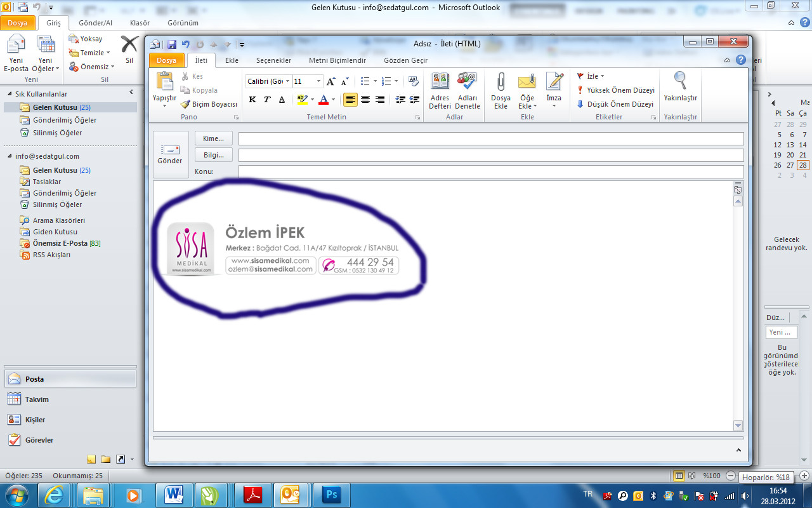812x508 pixels.
Task: Open the Kişiler contacts pane
Action: coord(70,420)
